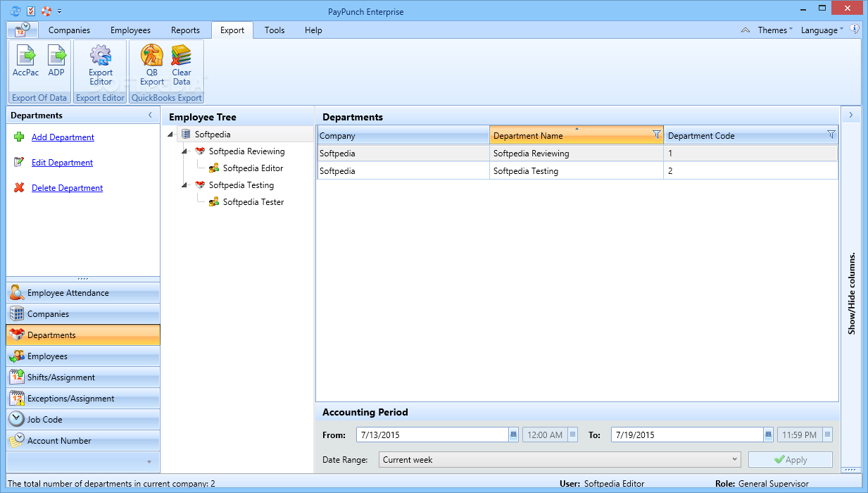Click the Softpedia Editor employee icon
Viewport: 868px width, 493px height.
[x=214, y=168]
